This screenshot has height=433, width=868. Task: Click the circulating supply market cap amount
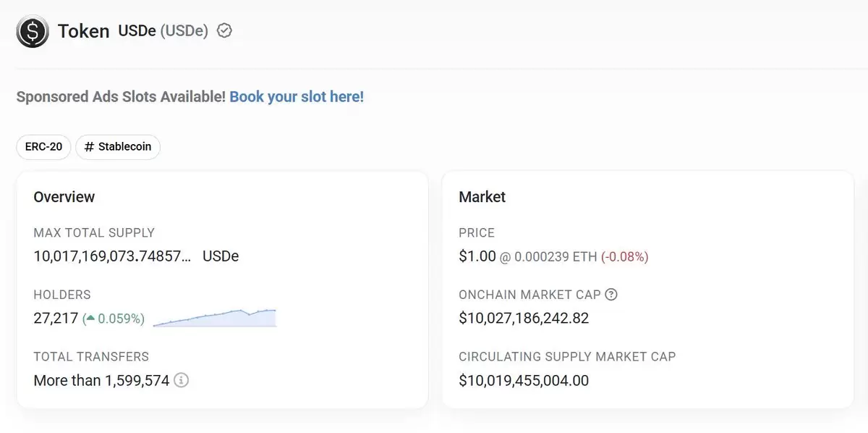point(524,380)
